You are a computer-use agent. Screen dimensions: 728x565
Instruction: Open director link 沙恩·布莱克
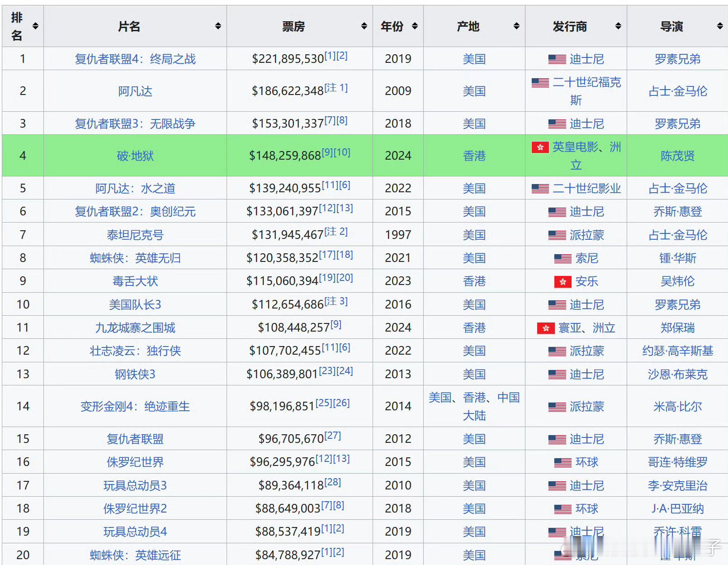click(x=677, y=374)
